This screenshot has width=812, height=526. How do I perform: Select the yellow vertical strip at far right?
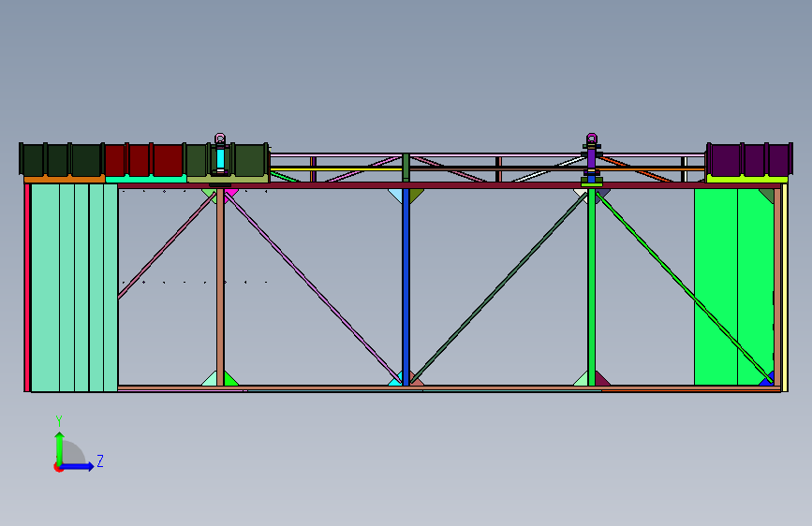[x=785, y=288]
